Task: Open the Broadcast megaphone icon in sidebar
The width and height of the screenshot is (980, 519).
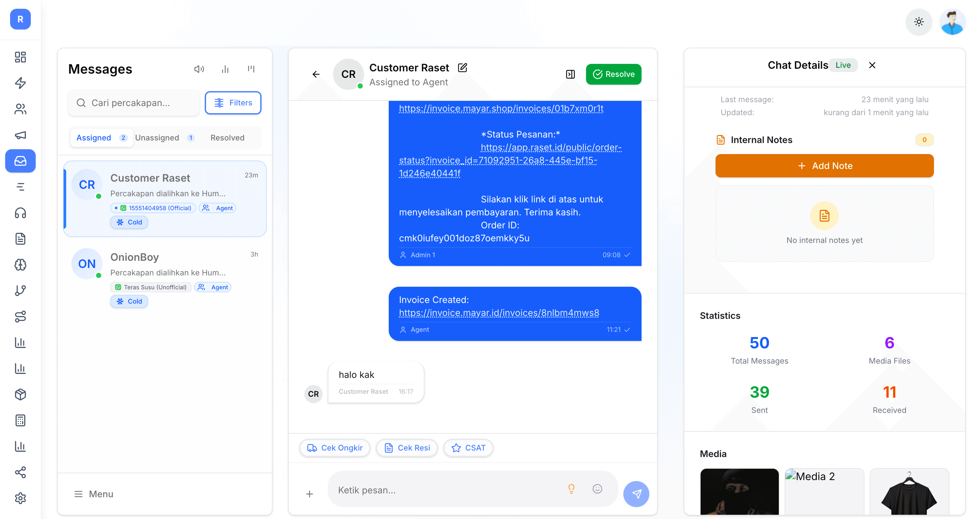Action: 20,135
